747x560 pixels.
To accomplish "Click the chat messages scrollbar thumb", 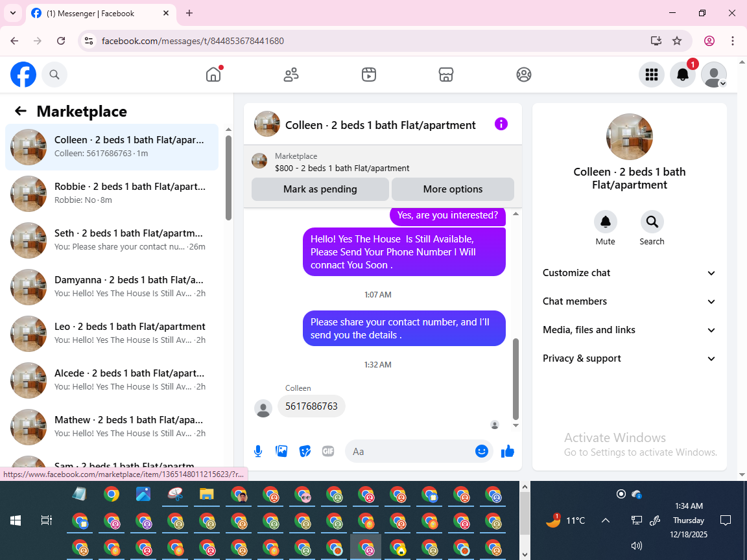I will 516,379.
